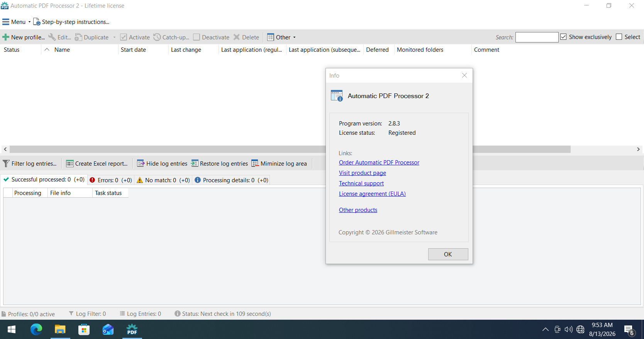Open the Other products link
The image size is (644, 339).
[x=358, y=210]
